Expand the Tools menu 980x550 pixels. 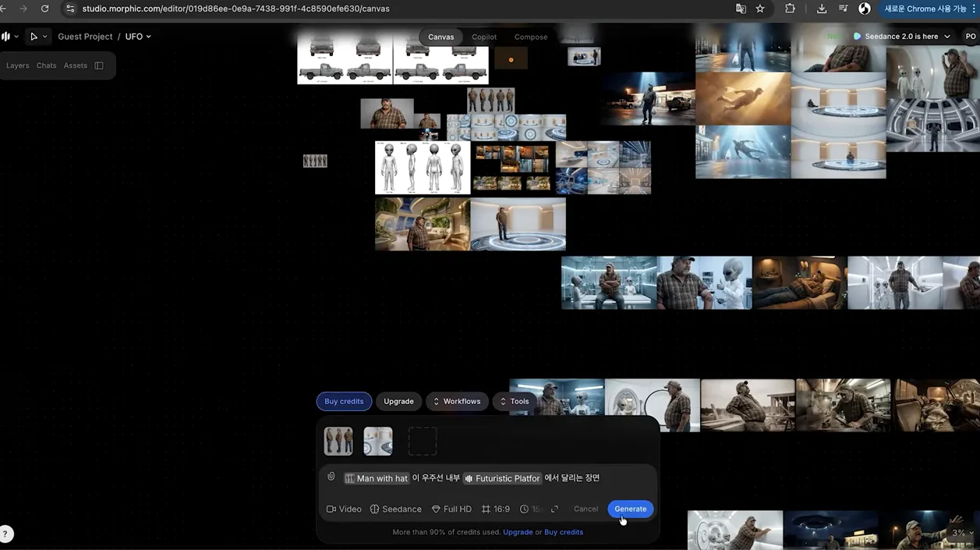(514, 401)
